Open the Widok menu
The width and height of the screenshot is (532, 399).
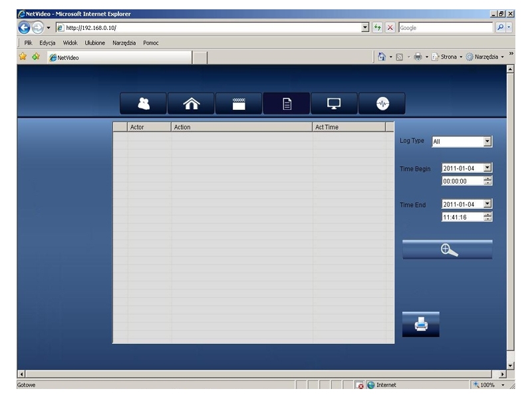[70, 43]
